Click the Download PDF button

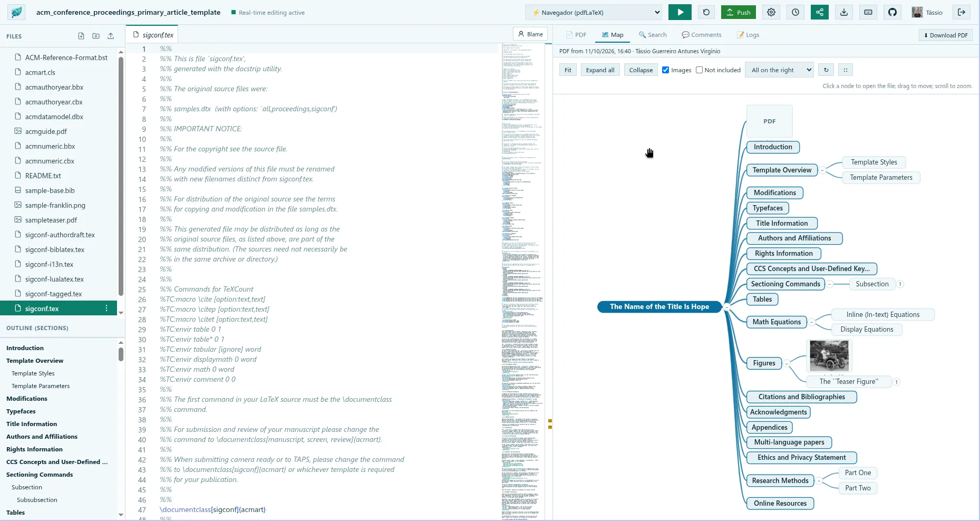[x=946, y=35]
